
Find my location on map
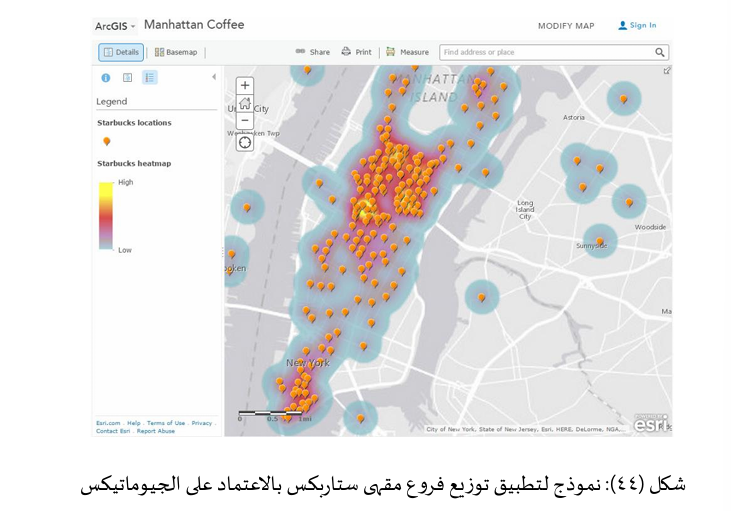[245, 142]
